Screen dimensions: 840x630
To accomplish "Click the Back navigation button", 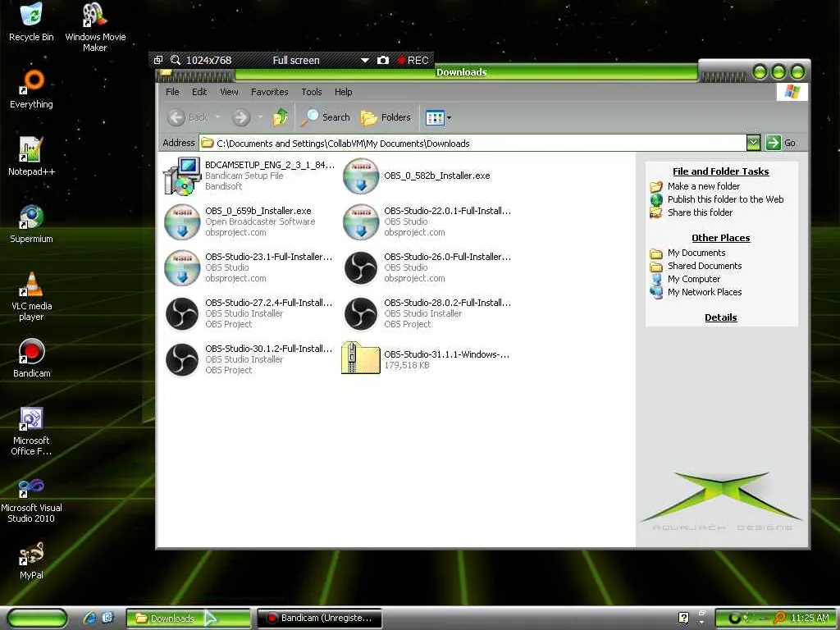I will (188, 116).
